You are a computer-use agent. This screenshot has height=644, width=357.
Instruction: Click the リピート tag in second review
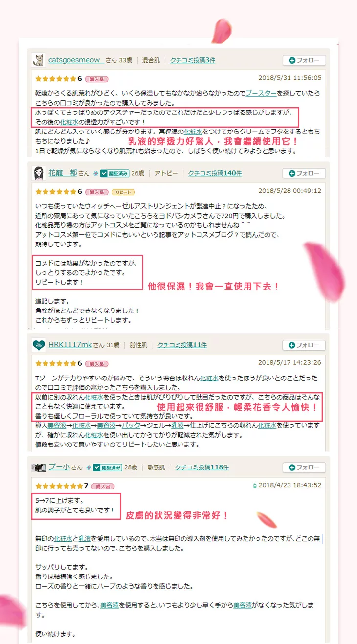[123, 192]
